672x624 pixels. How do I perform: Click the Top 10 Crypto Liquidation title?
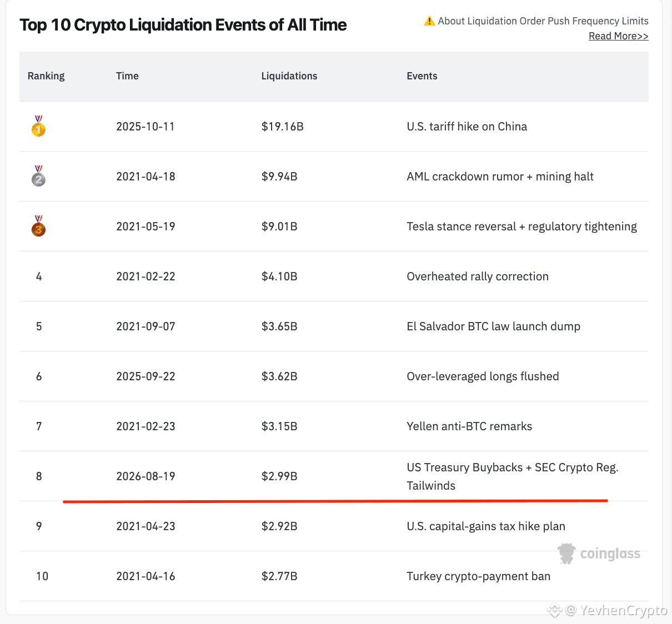click(x=183, y=25)
